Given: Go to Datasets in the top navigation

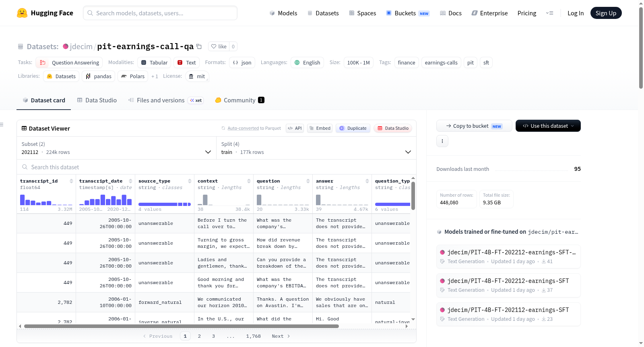Looking at the screenshot, I should (323, 13).
